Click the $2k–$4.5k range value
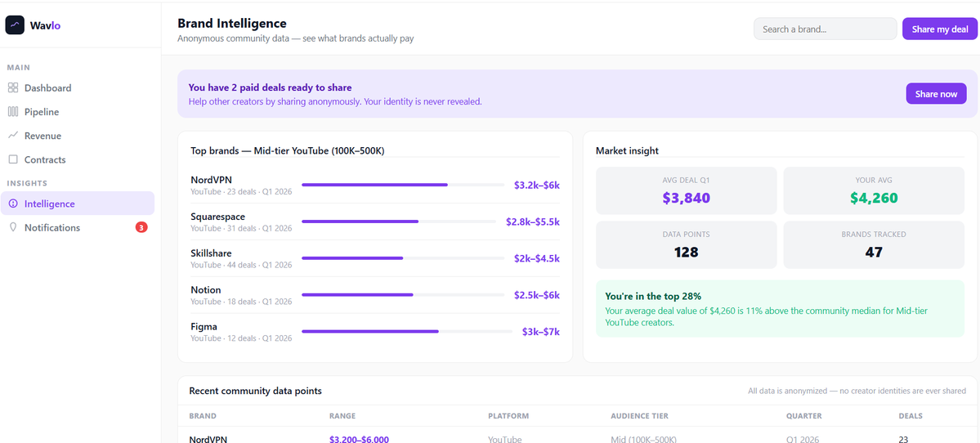 537,258
